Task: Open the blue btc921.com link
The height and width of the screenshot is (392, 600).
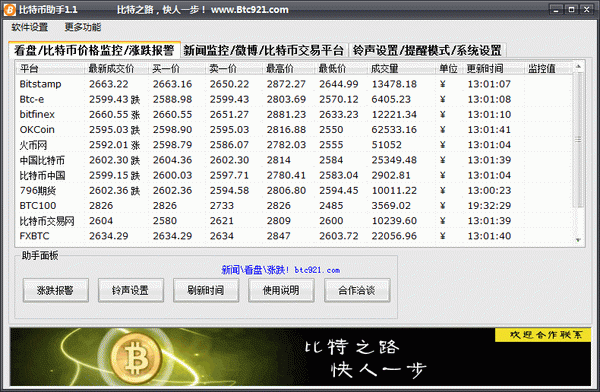Action: click(280, 270)
